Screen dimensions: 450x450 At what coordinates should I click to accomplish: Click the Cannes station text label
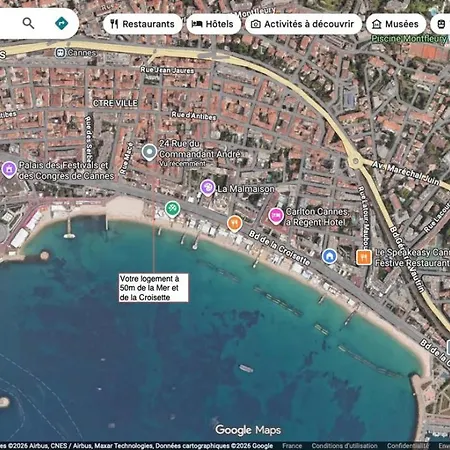(82, 53)
